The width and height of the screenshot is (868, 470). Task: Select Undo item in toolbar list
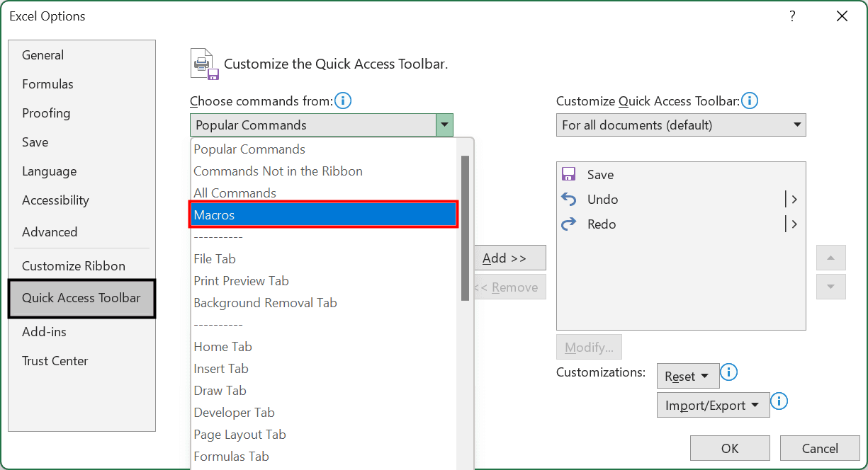point(681,199)
